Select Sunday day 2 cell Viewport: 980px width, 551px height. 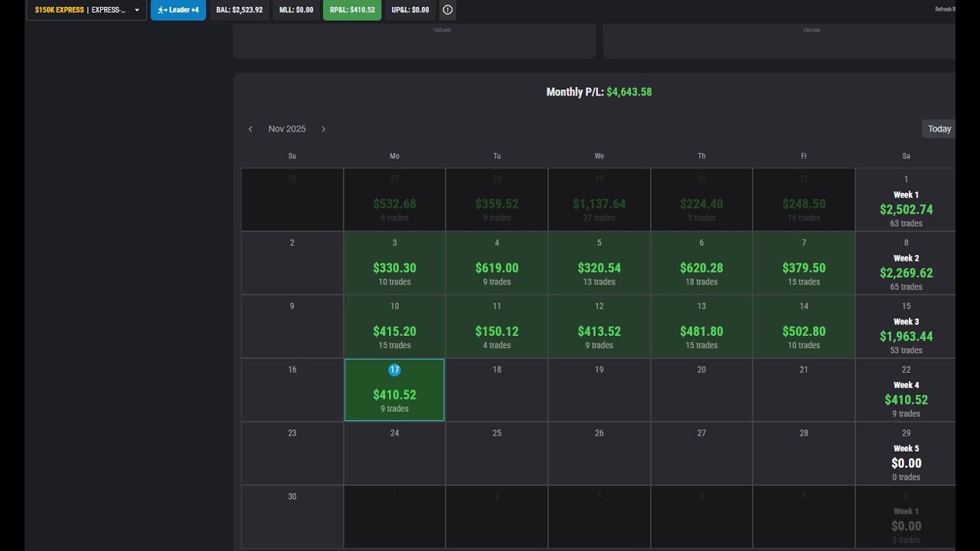[x=292, y=263]
